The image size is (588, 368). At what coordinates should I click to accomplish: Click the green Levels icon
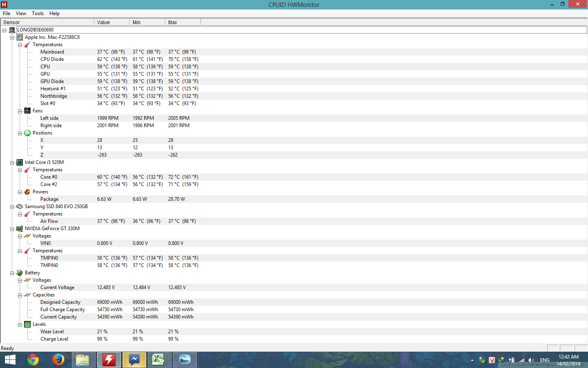pos(27,324)
